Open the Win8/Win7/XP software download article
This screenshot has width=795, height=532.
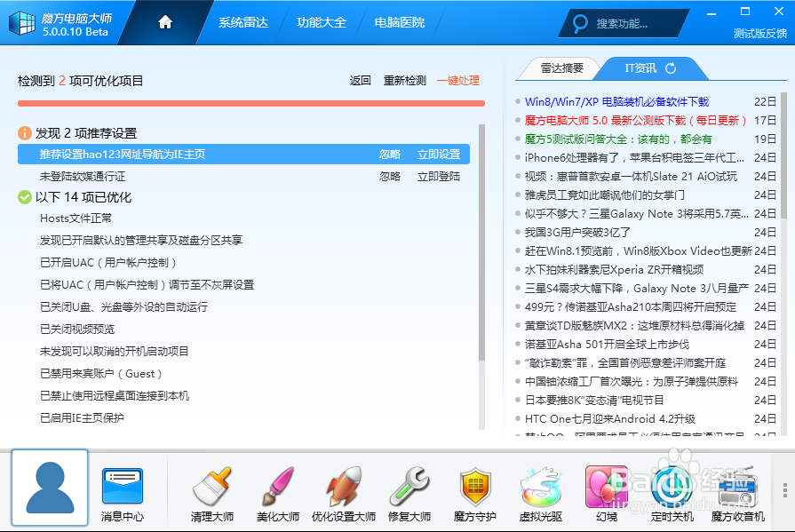(618, 100)
